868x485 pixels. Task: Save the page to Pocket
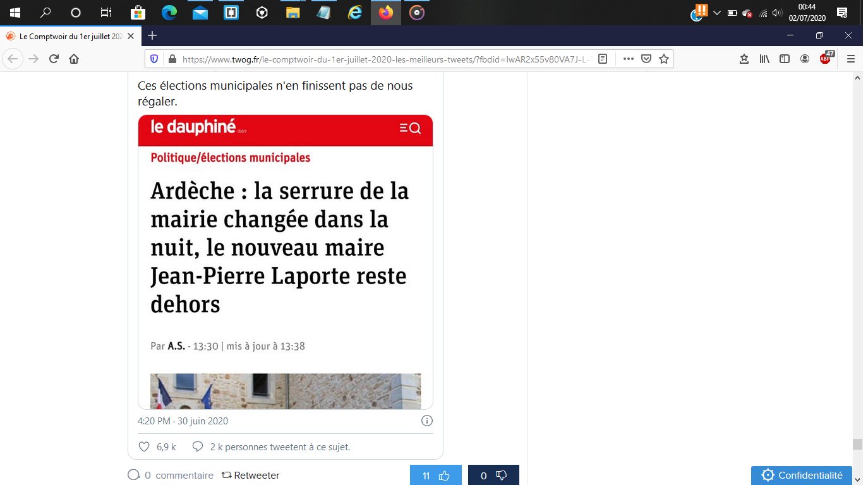[646, 59]
